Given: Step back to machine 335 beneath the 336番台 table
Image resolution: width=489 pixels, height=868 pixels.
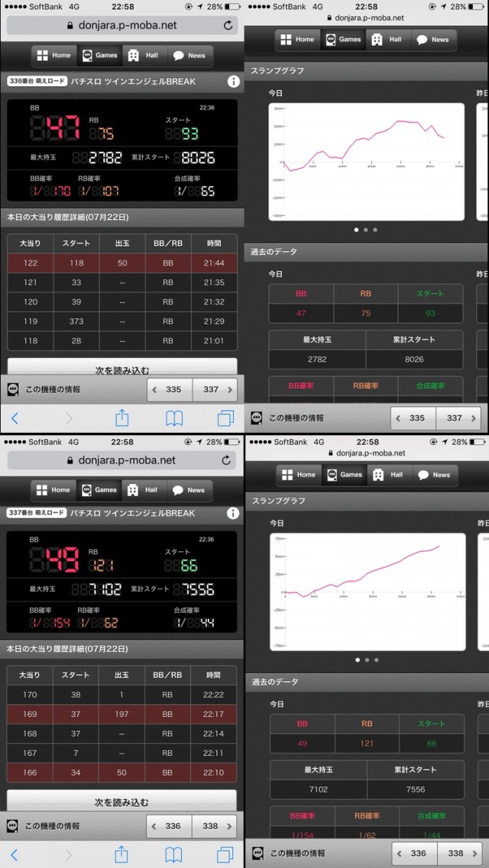Looking at the screenshot, I should tap(170, 389).
